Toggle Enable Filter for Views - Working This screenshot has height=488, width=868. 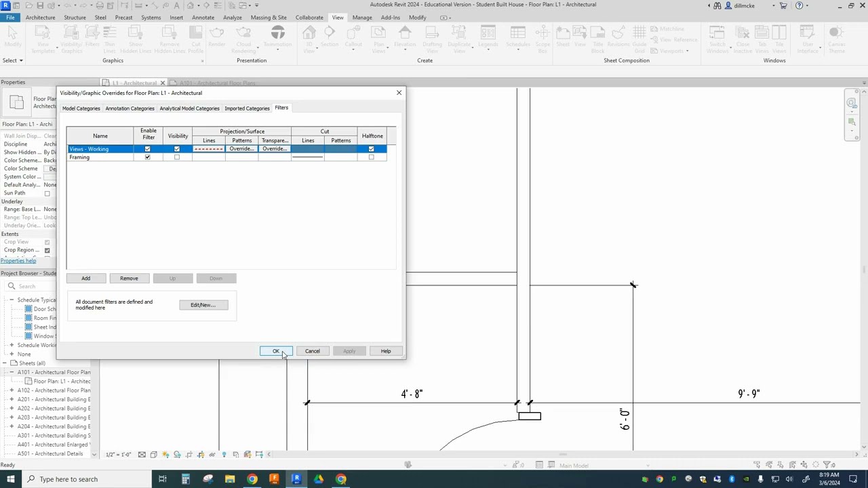[x=148, y=149]
